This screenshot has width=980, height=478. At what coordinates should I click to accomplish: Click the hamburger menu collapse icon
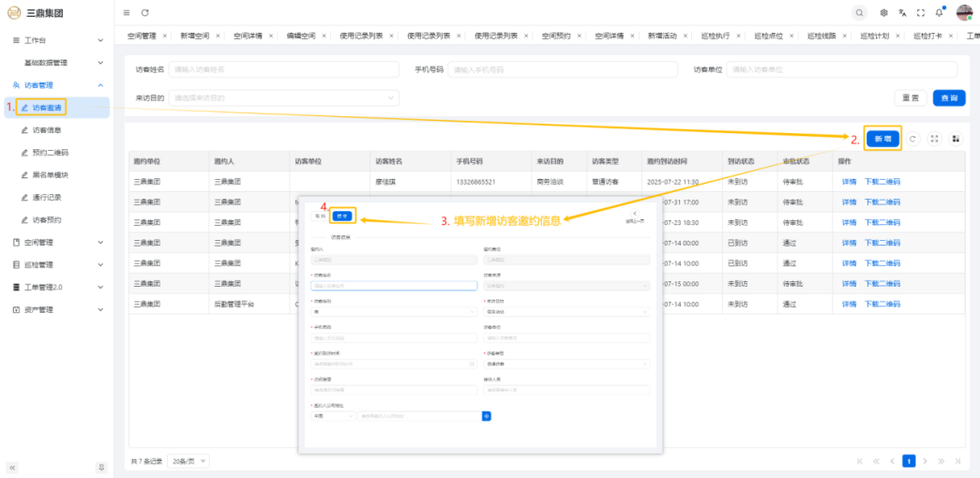[x=127, y=12]
